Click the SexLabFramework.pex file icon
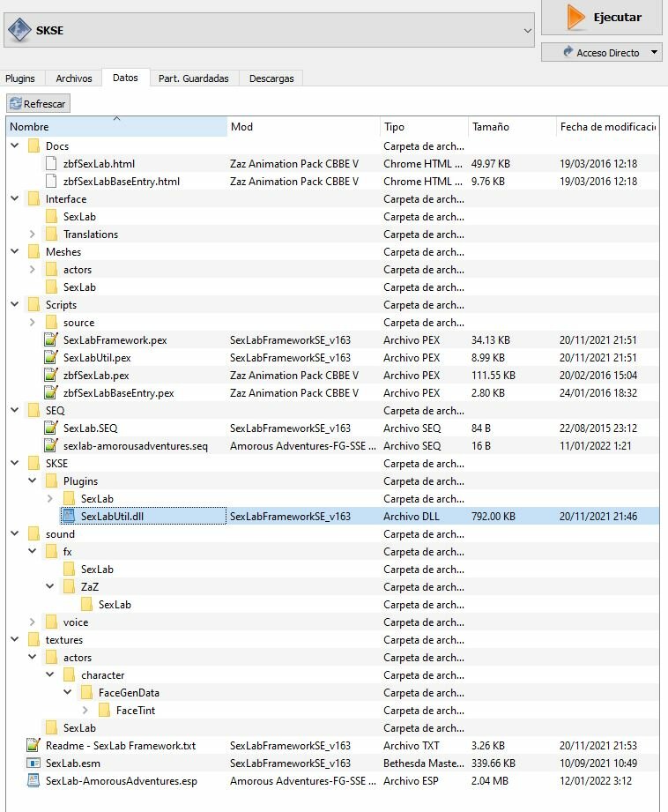Image resolution: width=668 pixels, height=812 pixels. pyautogui.click(x=51, y=339)
